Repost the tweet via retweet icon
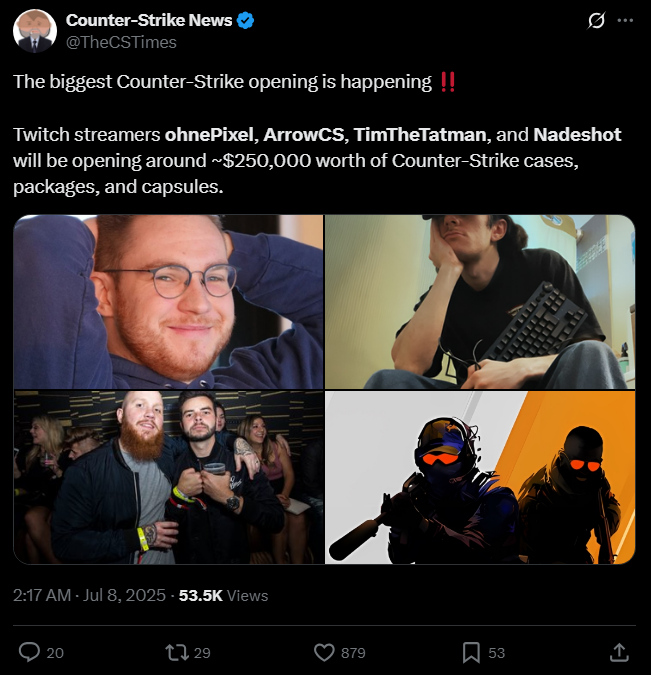The height and width of the screenshot is (675, 651). [x=177, y=653]
